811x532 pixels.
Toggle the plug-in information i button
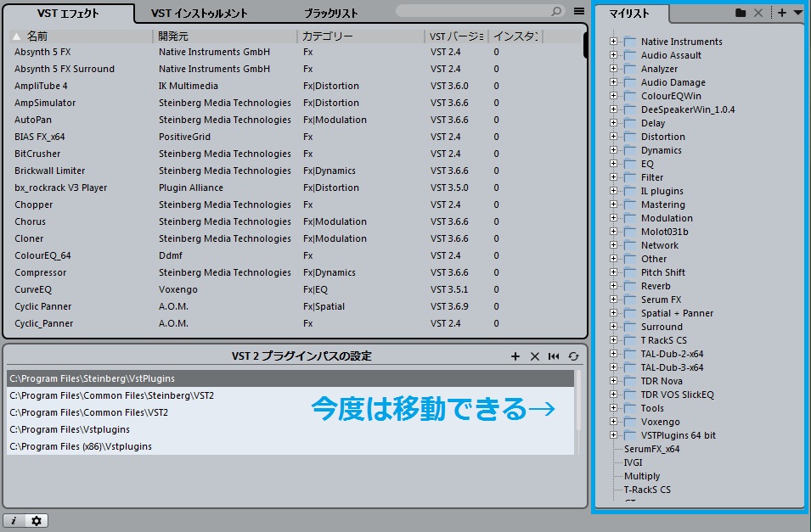pos(14,521)
